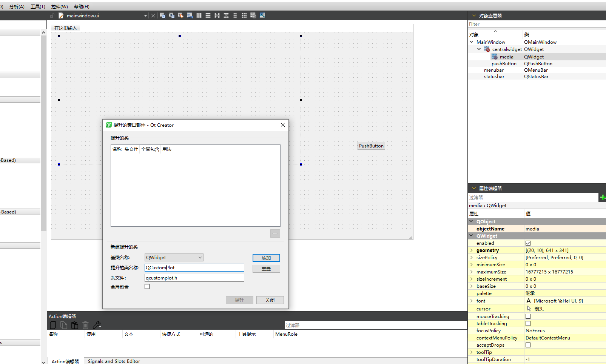Click green plus icon in property editor
606x364 pixels.
tap(603, 197)
